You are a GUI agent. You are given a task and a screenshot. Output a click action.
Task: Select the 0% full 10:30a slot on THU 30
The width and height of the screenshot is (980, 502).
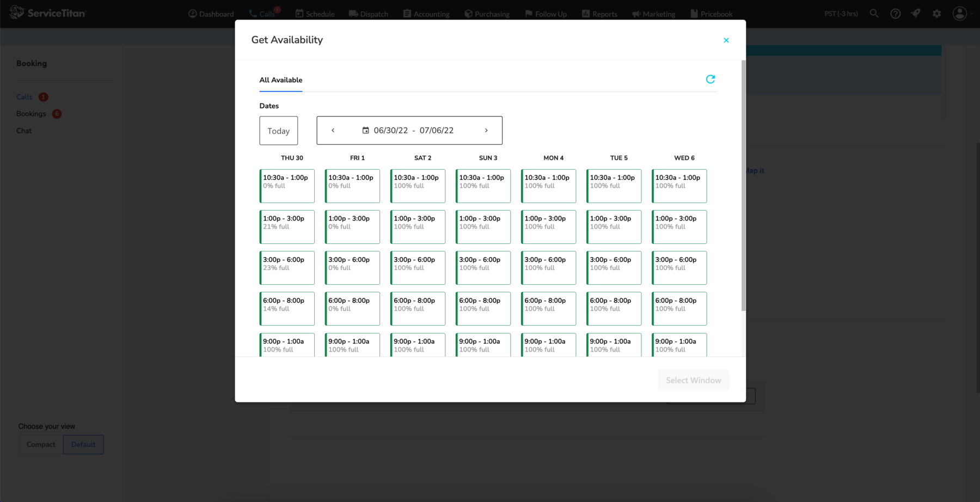click(287, 186)
